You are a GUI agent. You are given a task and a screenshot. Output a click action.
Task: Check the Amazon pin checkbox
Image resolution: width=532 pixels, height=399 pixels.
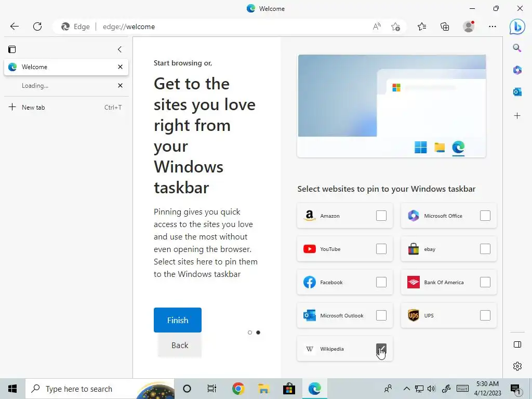coord(381,216)
